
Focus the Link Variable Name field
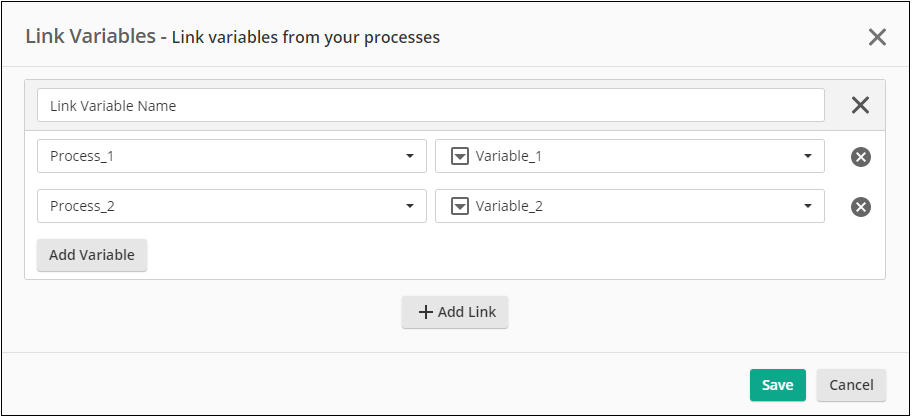pos(430,105)
